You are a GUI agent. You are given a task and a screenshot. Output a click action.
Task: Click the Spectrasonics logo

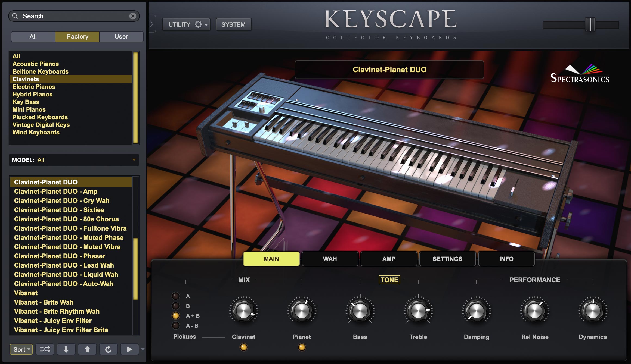tap(580, 74)
